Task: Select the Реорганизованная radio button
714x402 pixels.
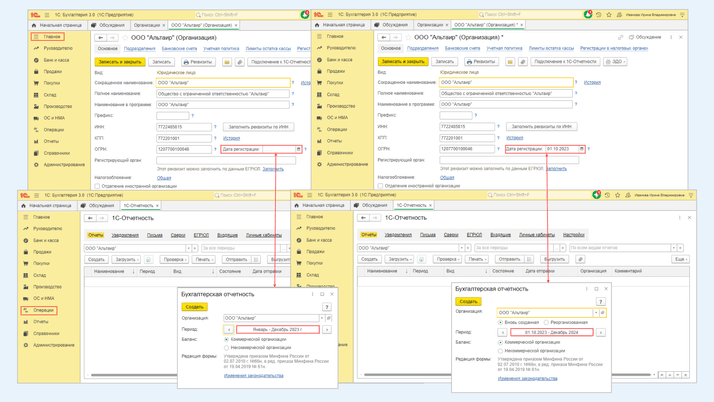Action: click(546, 322)
